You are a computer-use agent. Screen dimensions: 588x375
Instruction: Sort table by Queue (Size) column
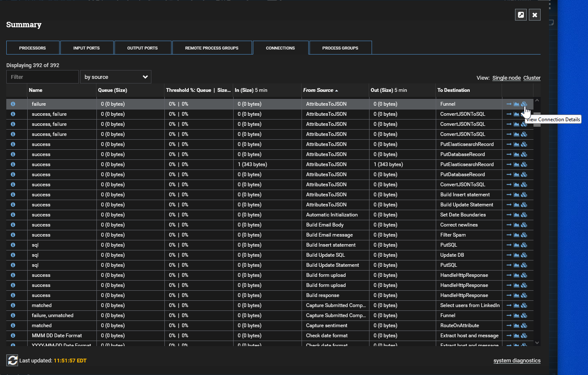click(x=130, y=90)
